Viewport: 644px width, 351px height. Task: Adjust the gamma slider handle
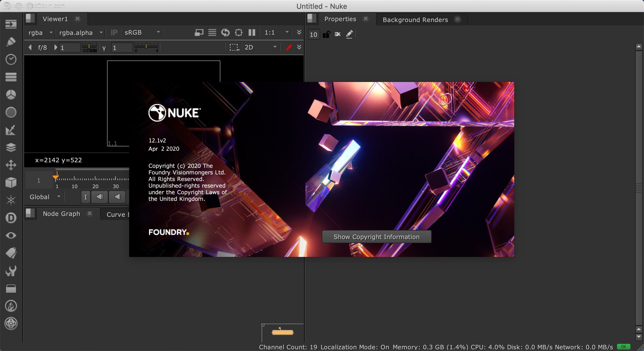pos(146,46)
